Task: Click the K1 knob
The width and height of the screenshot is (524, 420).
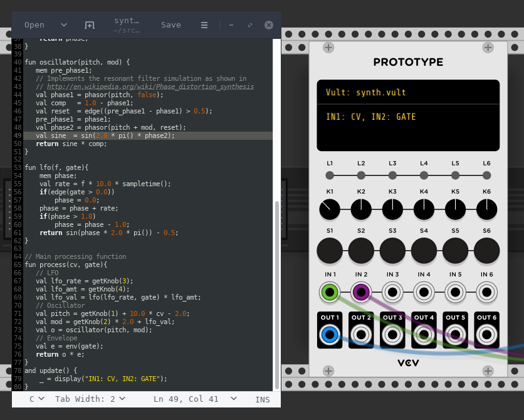Action: (x=330, y=209)
